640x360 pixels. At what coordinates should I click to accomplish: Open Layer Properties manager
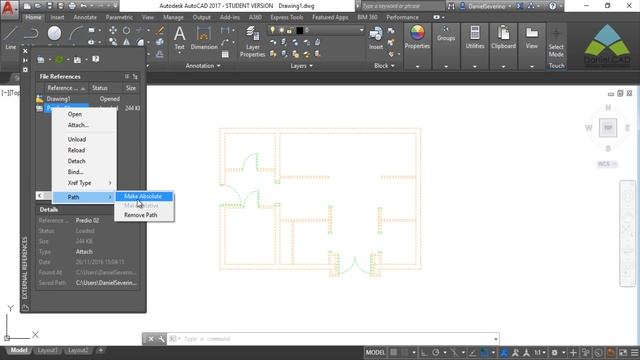(x=252, y=41)
